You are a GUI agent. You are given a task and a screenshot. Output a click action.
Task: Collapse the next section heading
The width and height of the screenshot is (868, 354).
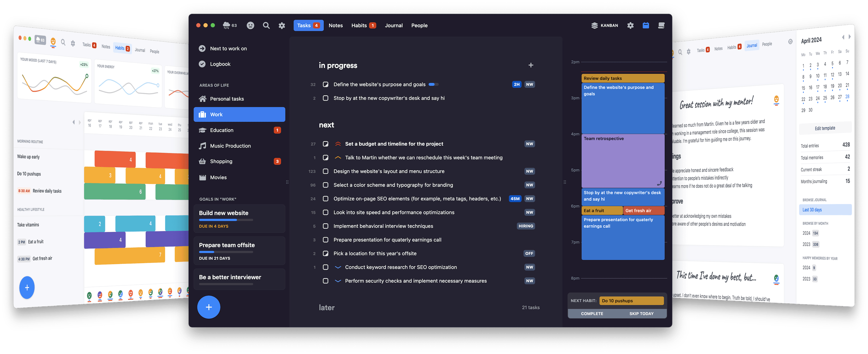pyautogui.click(x=326, y=125)
